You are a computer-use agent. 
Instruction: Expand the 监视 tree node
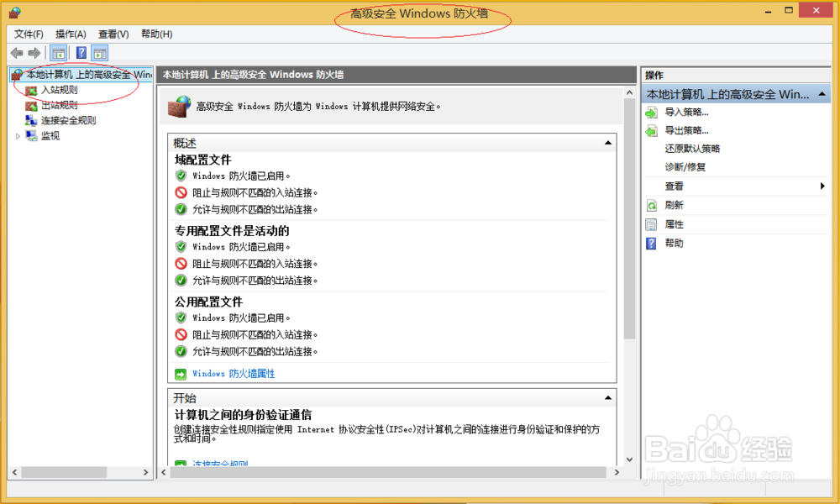18,135
